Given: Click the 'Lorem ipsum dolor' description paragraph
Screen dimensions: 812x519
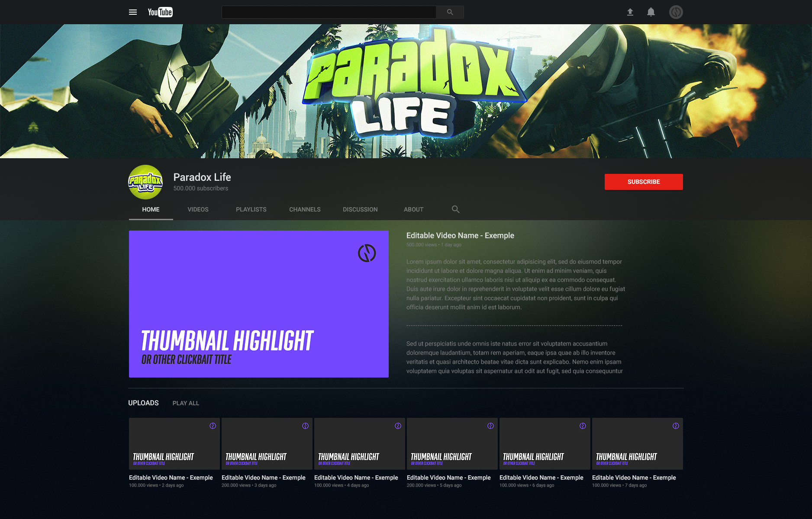Looking at the screenshot, I should coord(516,285).
